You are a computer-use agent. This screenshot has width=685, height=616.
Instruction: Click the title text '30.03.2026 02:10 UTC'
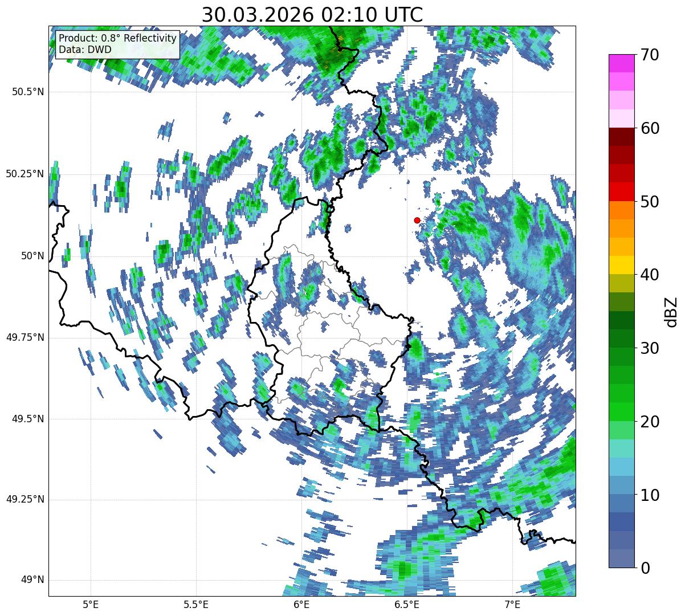pos(312,14)
